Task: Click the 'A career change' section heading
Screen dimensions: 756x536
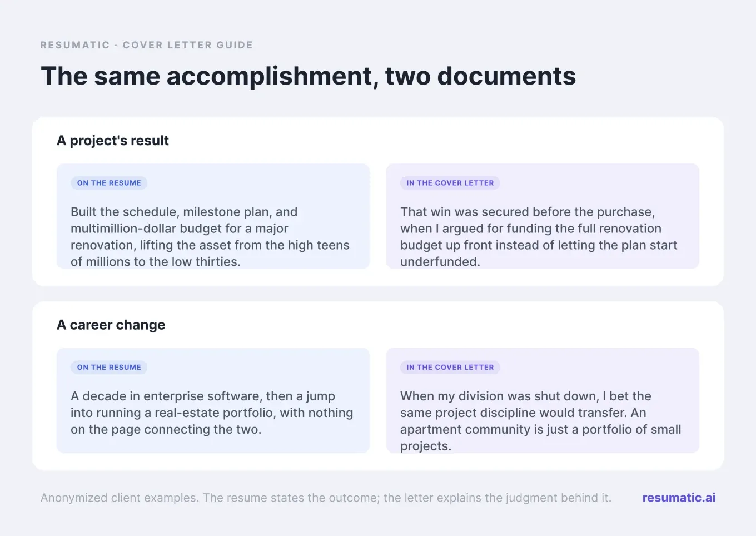Action: (x=111, y=325)
